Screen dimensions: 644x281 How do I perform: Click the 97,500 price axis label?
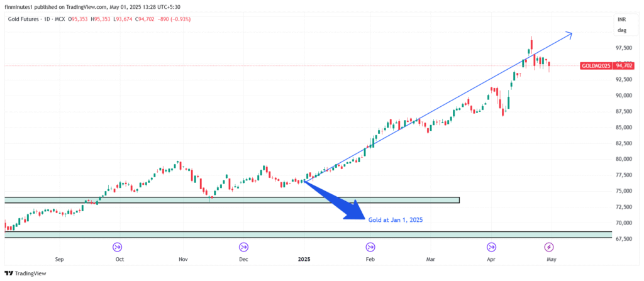pyautogui.click(x=623, y=48)
